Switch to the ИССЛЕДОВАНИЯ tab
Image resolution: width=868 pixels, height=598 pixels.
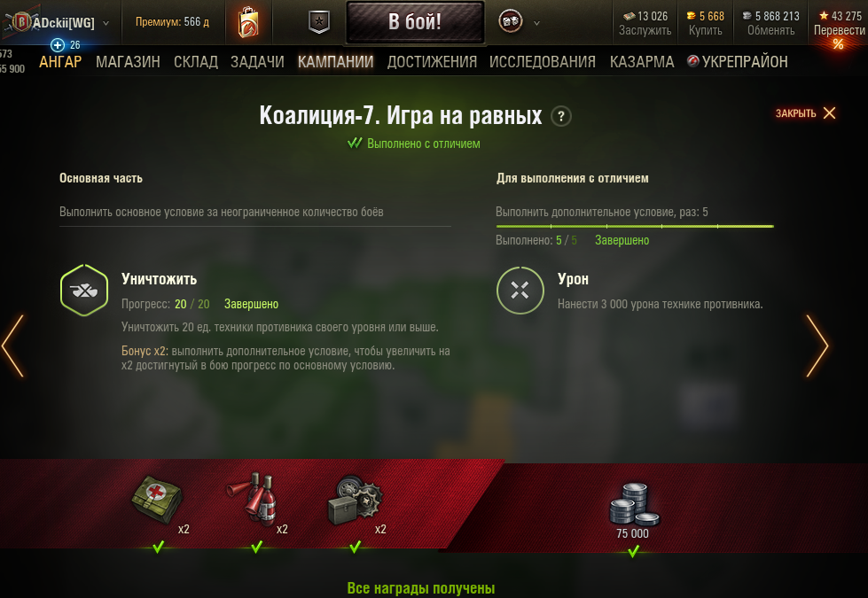(x=543, y=61)
